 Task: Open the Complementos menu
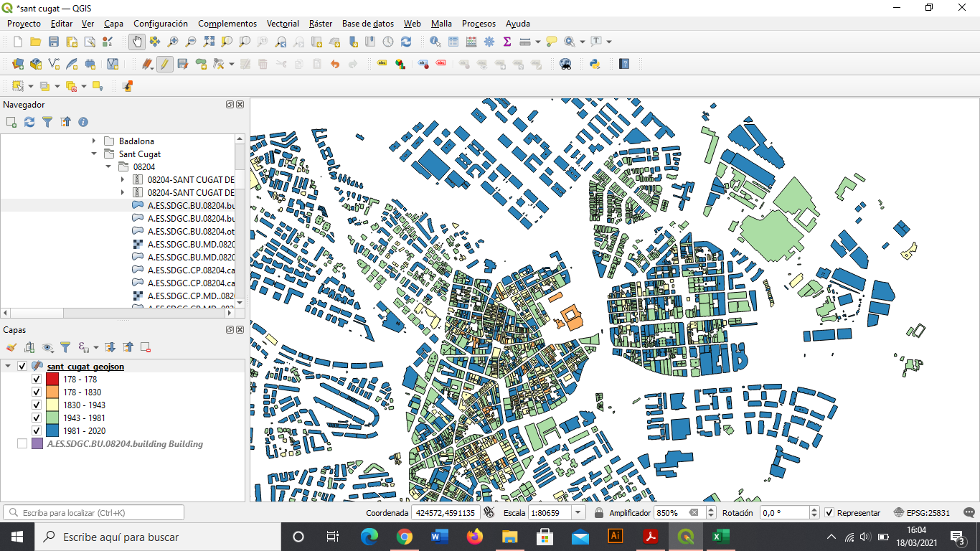click(x=227, y=24)
